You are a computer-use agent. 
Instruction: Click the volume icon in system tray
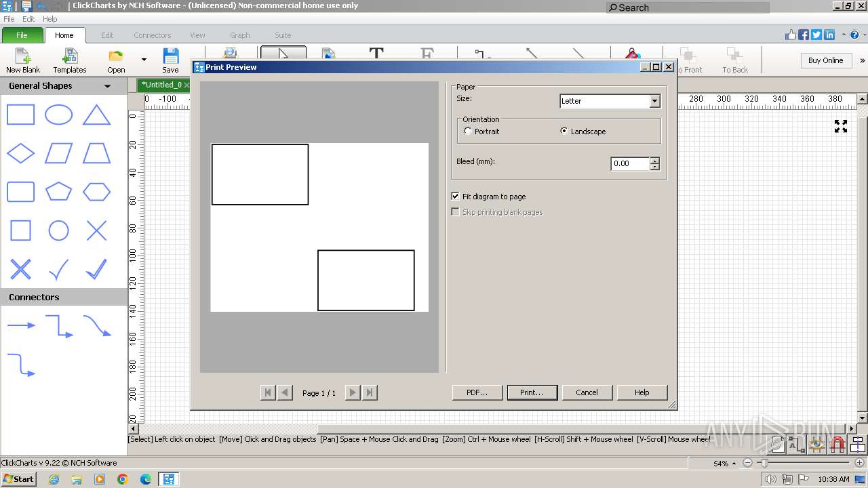[771, 479]
